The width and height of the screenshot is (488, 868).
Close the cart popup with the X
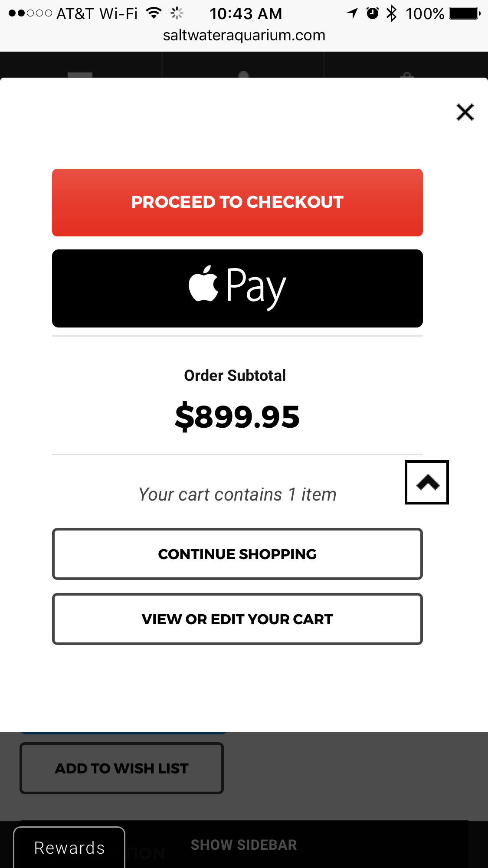pyautogui.click(x=465, y=112)
